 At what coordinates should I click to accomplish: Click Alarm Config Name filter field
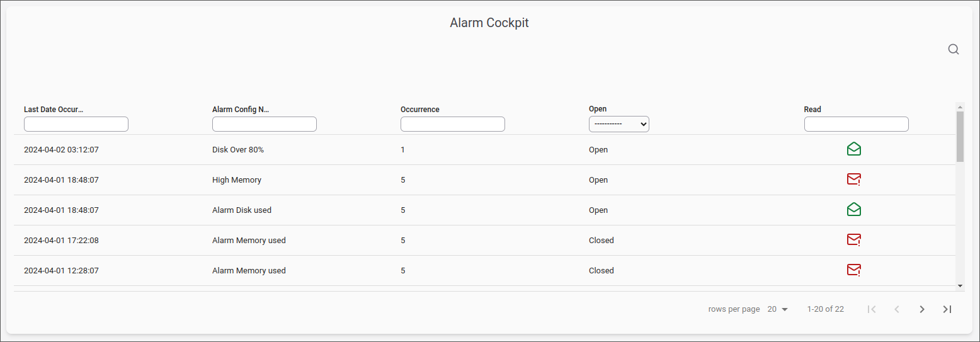pyautogui.click(x=265, y=124)
